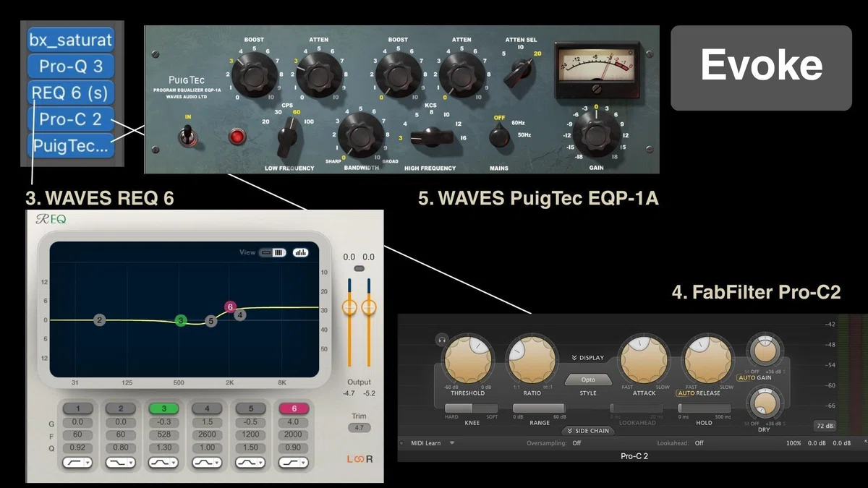Image resolution: width=868 pixels, height=488 pixels.
Task: Select pink band node 6 on REQ graph
Action: pyautogui.click(x=230, y=307)
